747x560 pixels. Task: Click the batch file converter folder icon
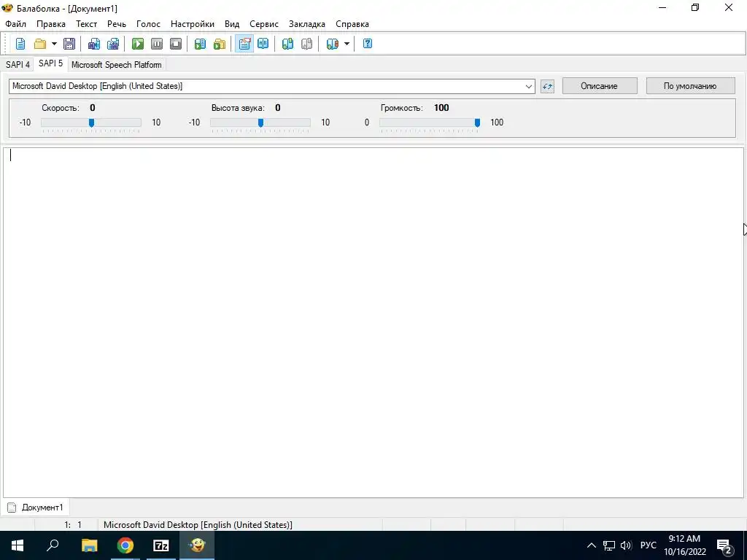tap(219, 44)
